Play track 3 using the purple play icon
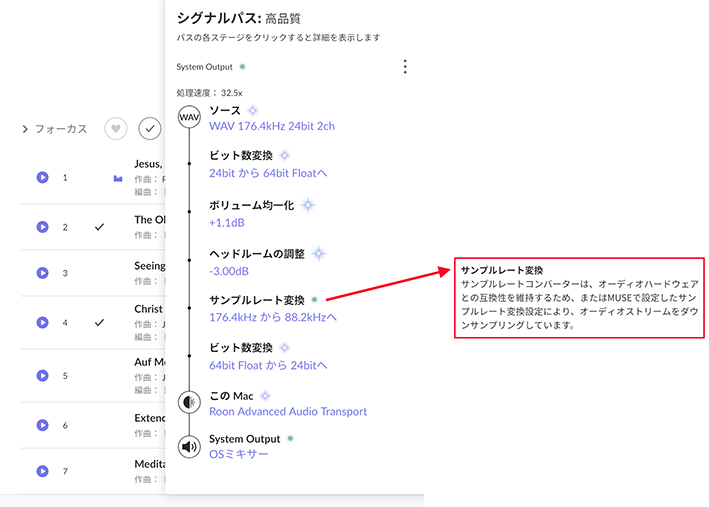709x507 pixels. (42, 273)
